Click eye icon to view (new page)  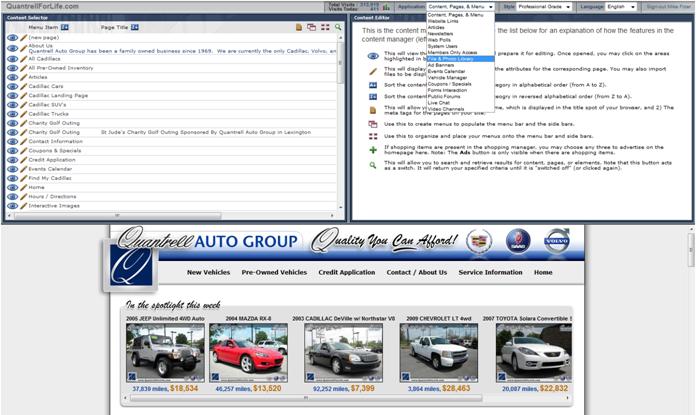point(12,38)
